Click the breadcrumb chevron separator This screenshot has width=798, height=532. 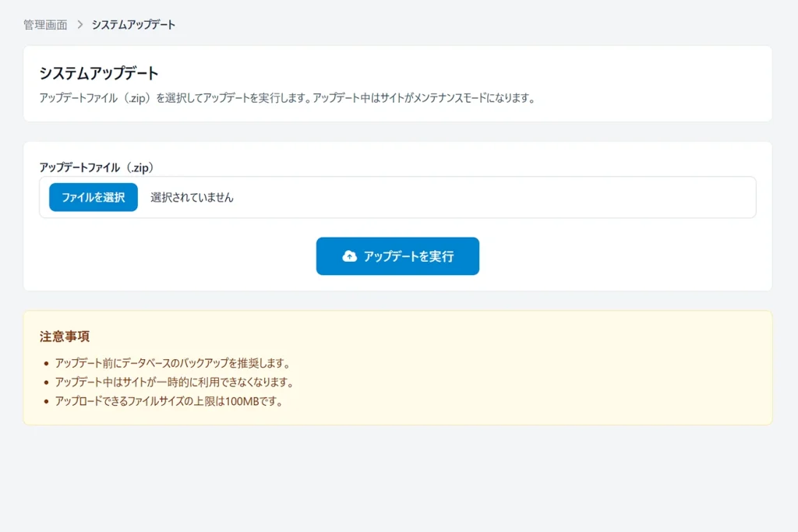click(x=80, y=25)
